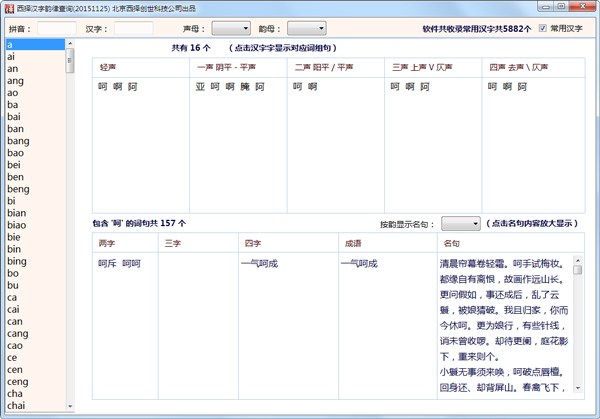The image size is (600, 419).
Task: Select pinyin 'ao' in the list
Action: (x=35, y=93)
